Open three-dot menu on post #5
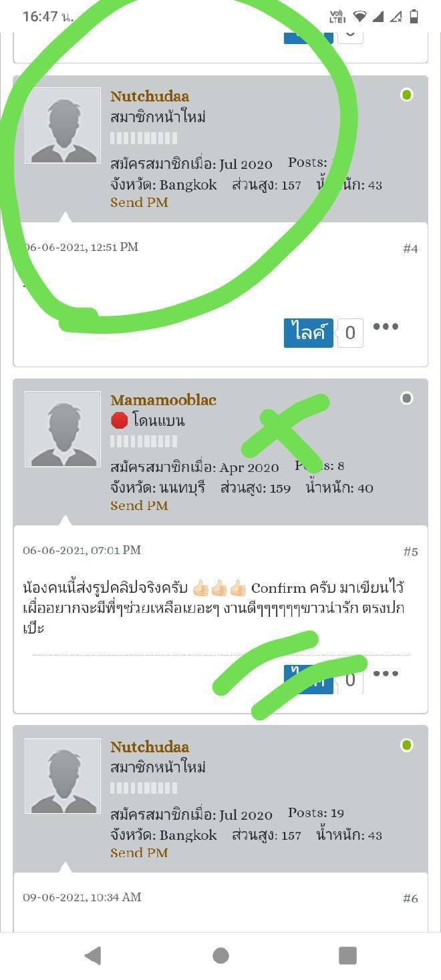441x980 pixels. pos(386,673)
